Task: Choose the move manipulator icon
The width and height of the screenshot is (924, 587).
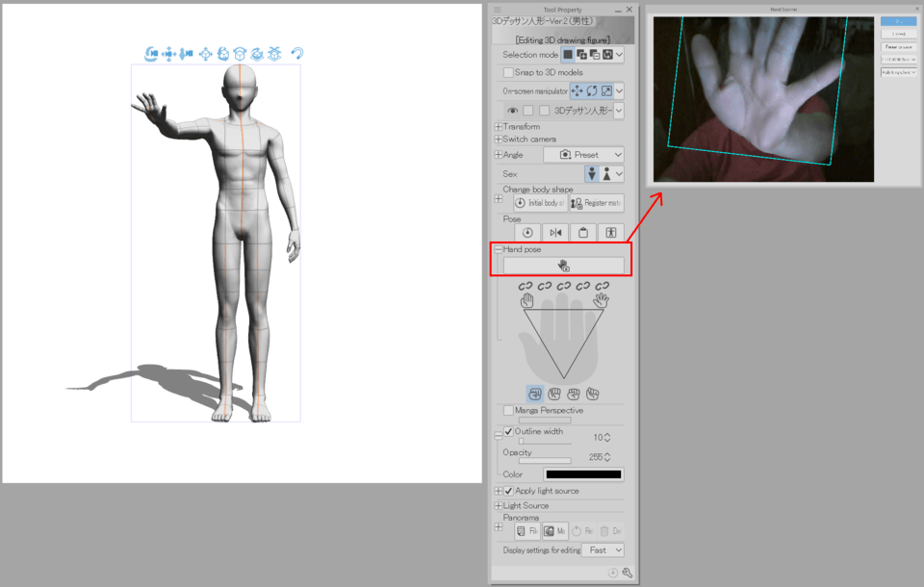Action: (577, 90)
